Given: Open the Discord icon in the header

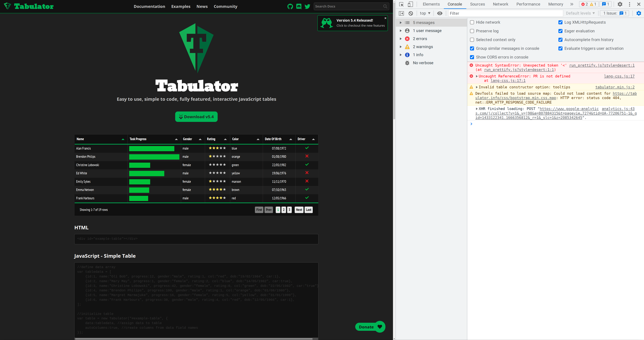Looking at the screenshot, I should (299, 6).
